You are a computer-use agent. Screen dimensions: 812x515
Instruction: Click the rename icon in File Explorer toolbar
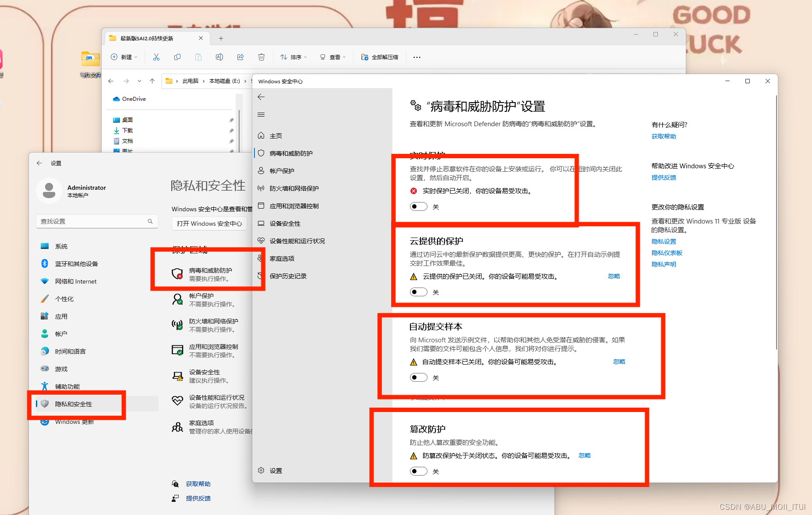(219, 57)
